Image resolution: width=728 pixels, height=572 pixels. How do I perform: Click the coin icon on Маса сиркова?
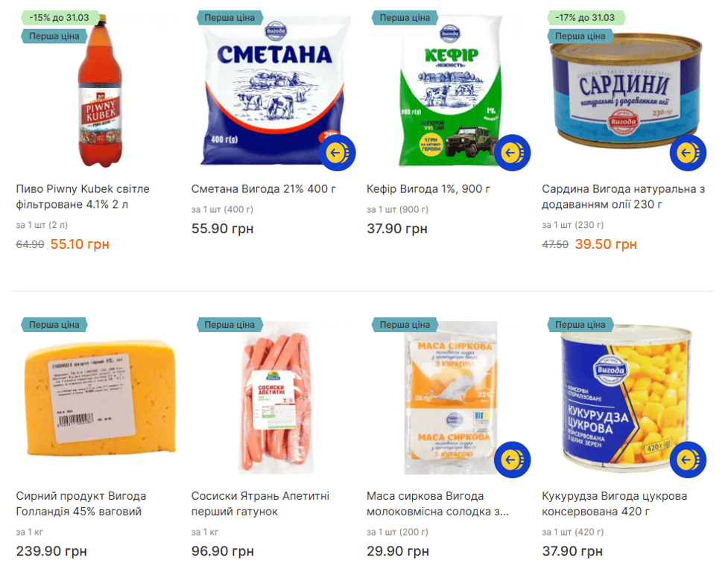pos(512,460)
